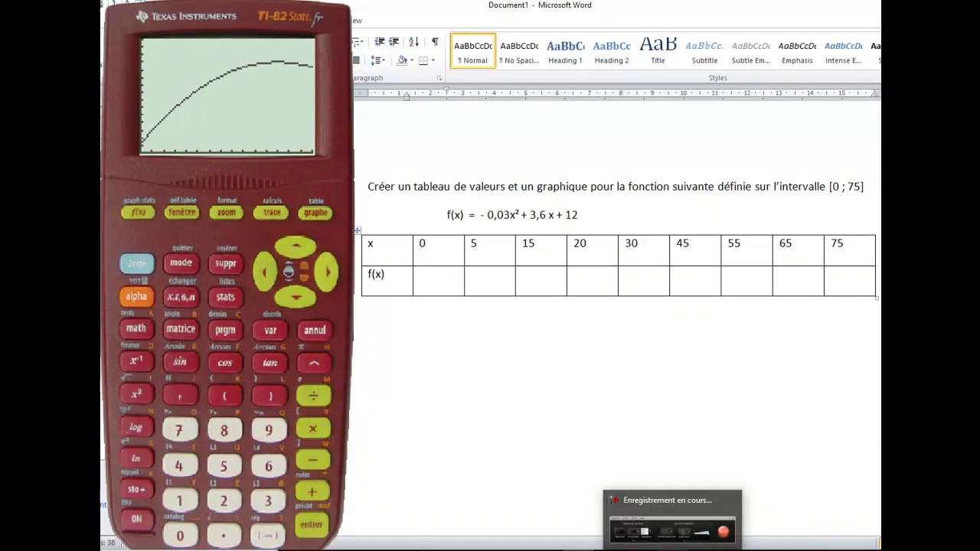
Task: Click the open parenthesis key
Action: click(224, 396)
